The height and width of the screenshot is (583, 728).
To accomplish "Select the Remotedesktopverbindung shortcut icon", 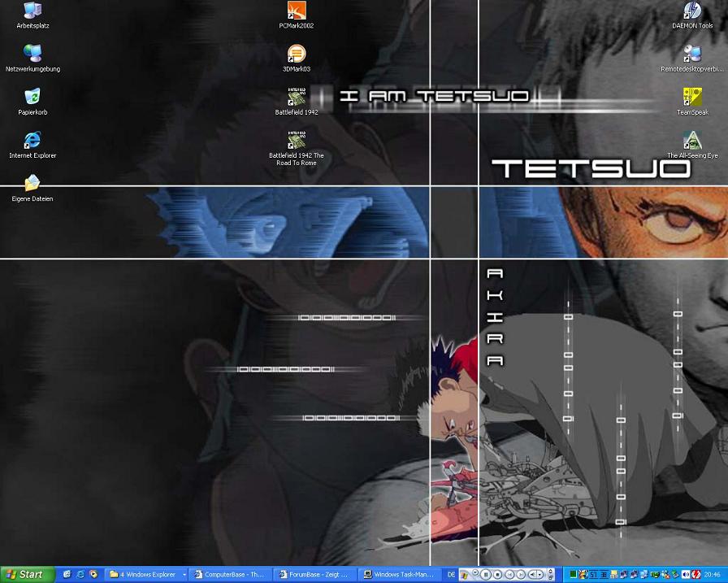I will click(692, 59).
